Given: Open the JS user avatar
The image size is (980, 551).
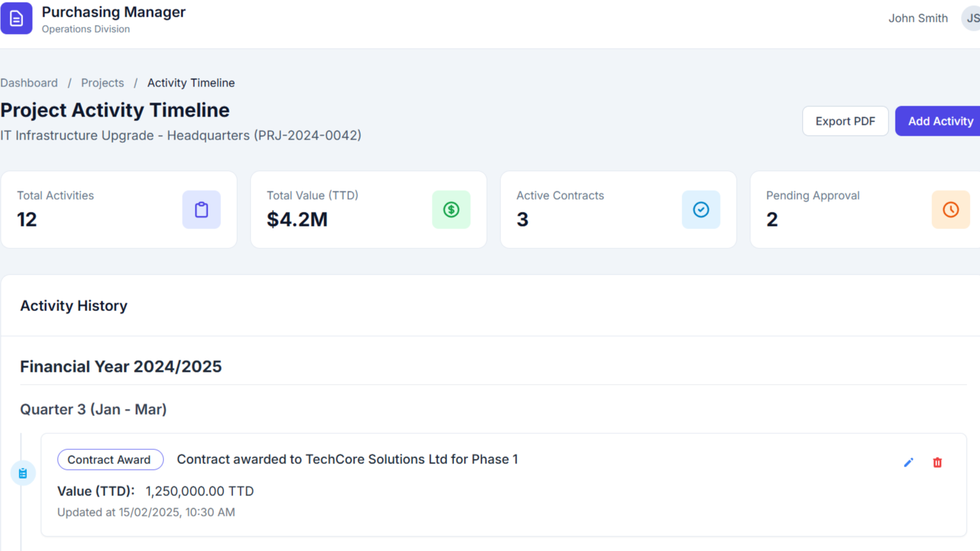Looking at the screenshot, I should coord(971,19).
